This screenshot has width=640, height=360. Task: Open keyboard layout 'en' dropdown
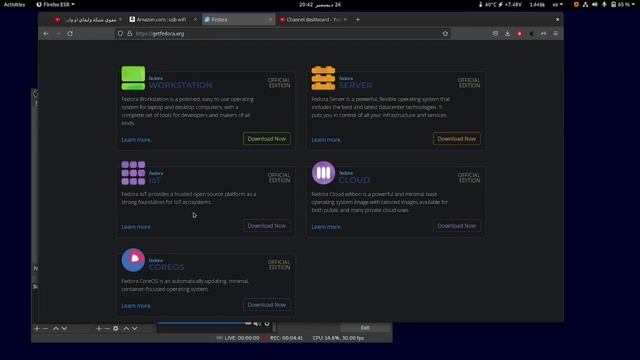[558, 4]
